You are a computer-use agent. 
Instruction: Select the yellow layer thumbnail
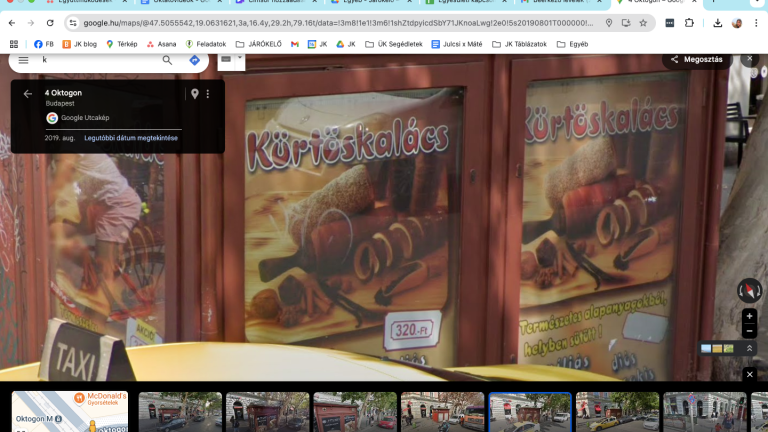[x=717, y=348]
